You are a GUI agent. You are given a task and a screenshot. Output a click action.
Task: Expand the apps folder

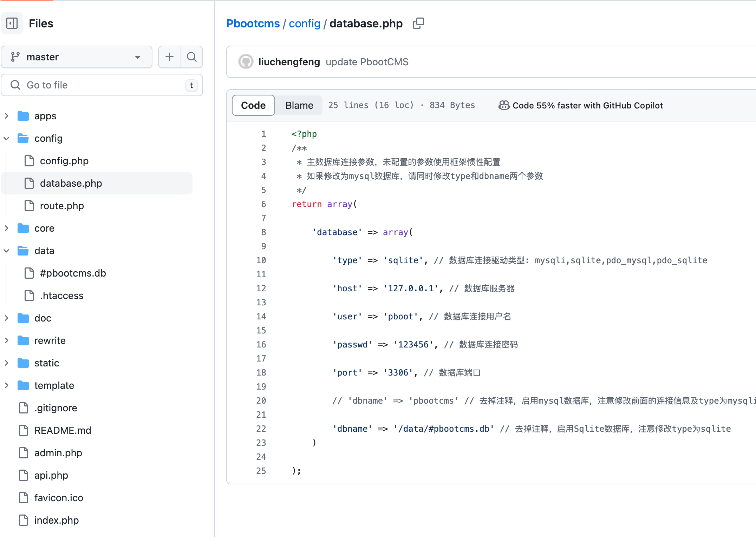[7, 116]
